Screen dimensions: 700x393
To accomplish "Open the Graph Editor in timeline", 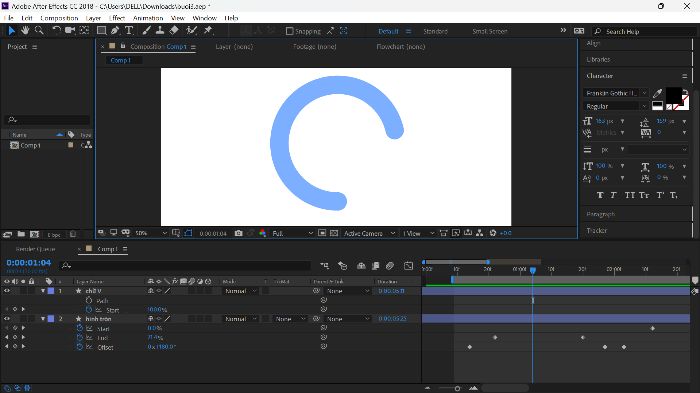I will (x=408, y=266).
